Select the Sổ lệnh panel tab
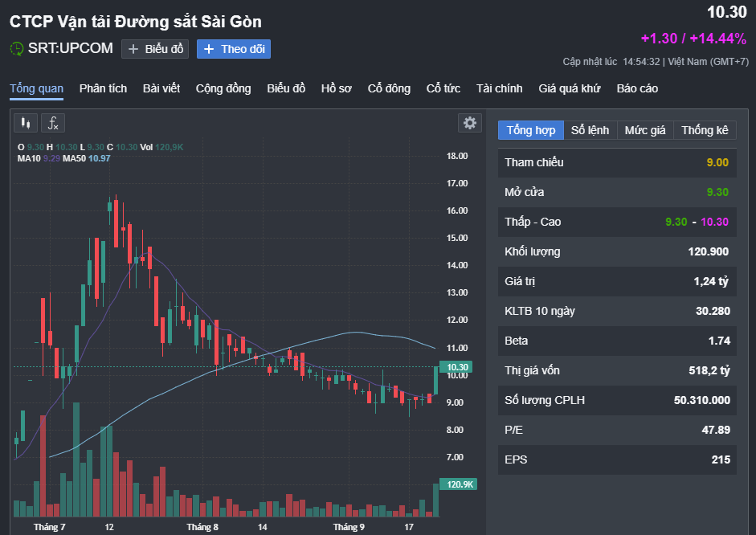 [x=590, y=130]
